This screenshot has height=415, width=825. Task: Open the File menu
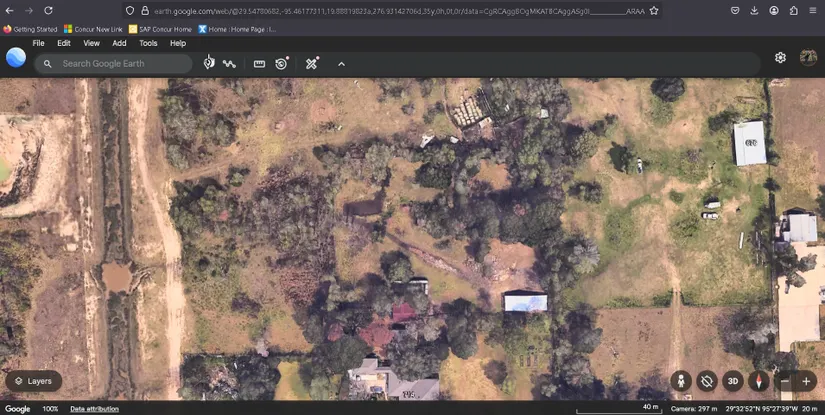[x=38, y=43]
